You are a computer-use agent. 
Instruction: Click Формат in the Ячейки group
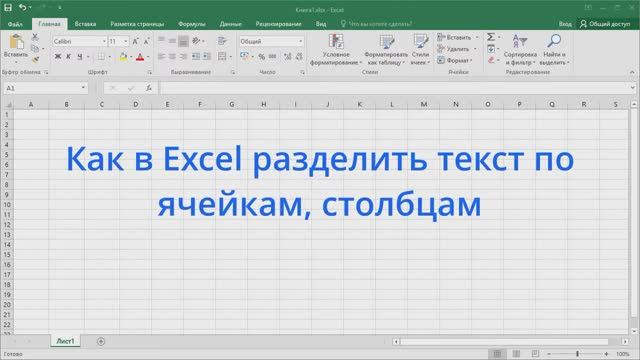(x=455, y=60)
